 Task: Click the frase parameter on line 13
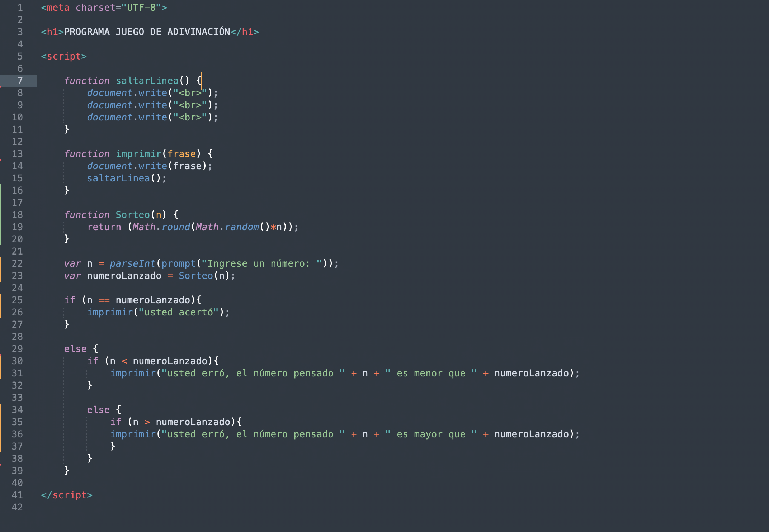(x=181, y=154)
